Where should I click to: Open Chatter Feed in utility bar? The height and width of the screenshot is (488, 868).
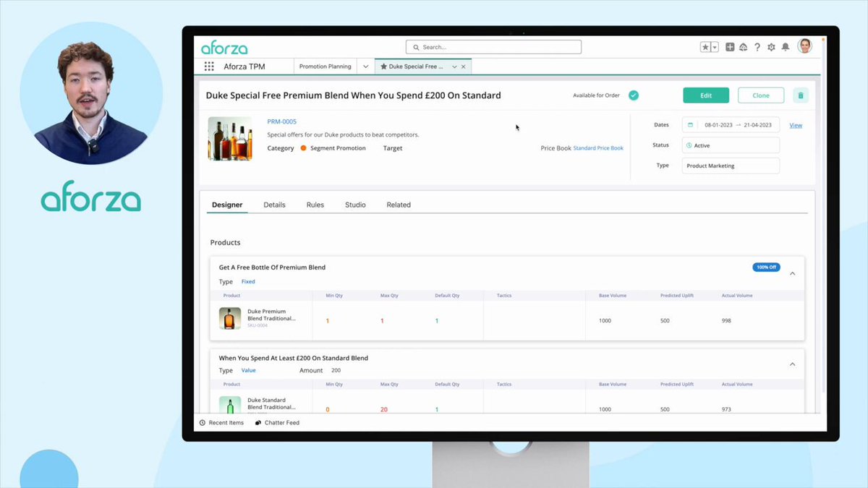[277, 423]
